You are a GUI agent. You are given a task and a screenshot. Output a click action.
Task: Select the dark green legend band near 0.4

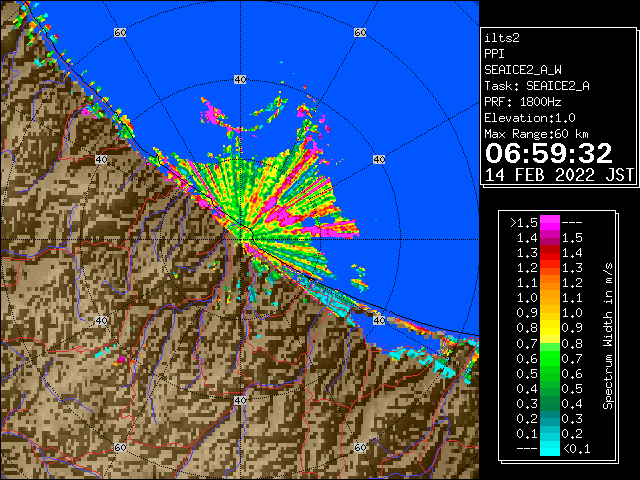(549, 388)
